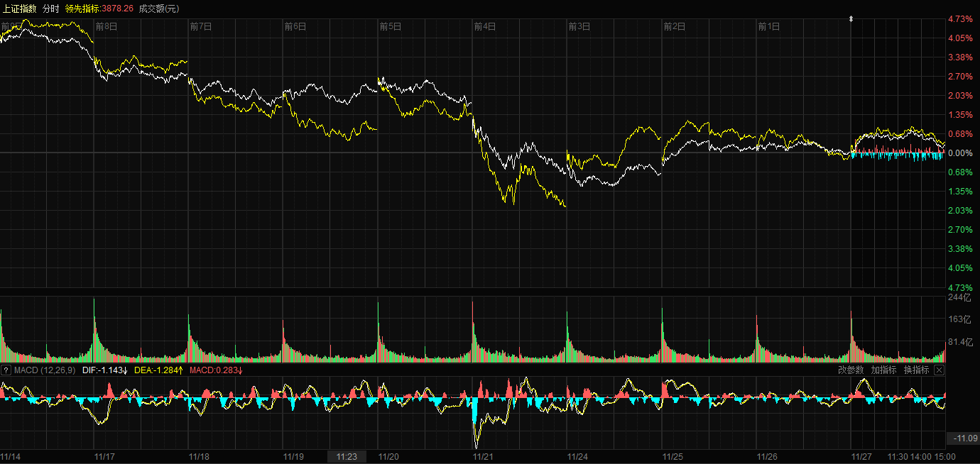Open the MACD (12,26,9) indicator label
This screenshot has height=464, width=980.
click(45, 370)
